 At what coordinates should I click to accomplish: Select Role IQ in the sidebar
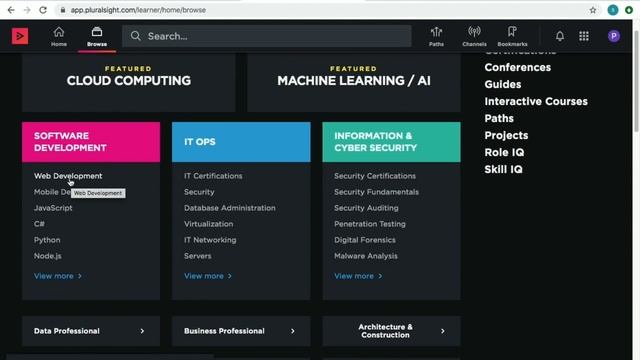tap(504, 152)
